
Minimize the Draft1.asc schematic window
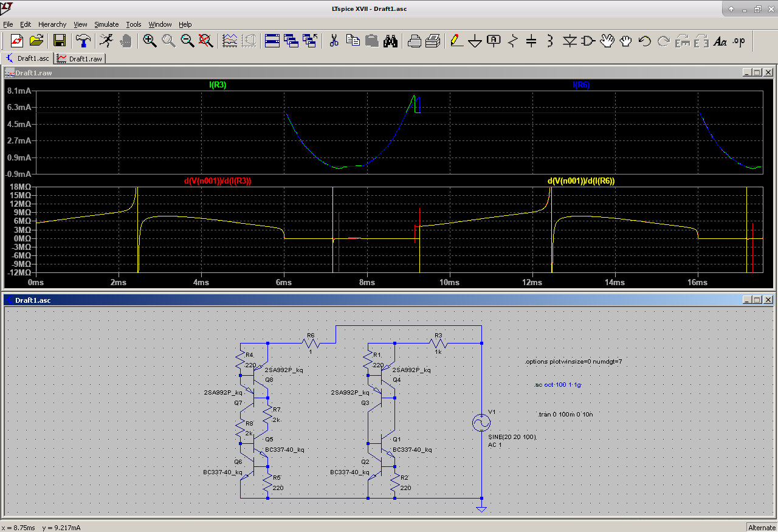(746, 300)
